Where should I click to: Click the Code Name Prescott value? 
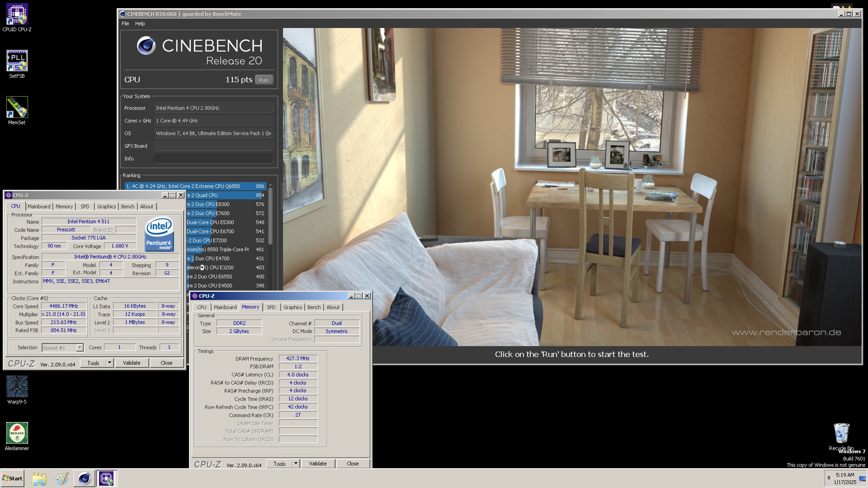[66, 230]
